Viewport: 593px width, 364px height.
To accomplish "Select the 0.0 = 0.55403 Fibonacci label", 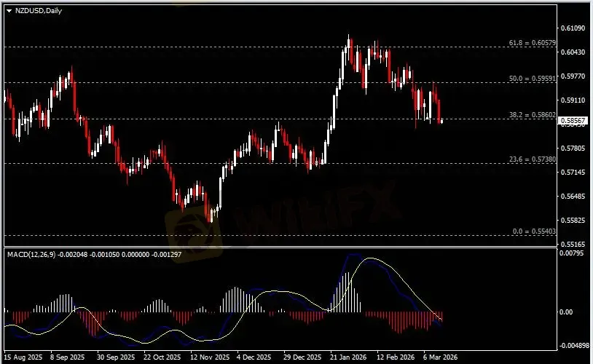I will [x=534, y=231].
